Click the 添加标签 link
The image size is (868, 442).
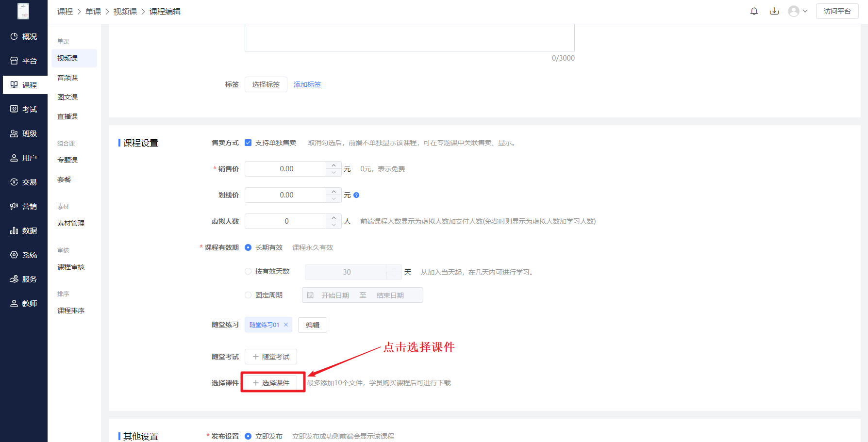307,84
